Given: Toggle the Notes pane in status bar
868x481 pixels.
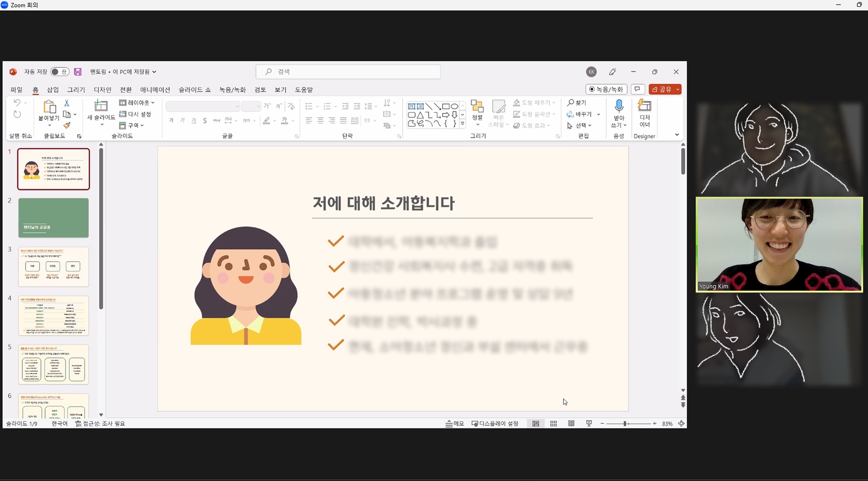Looking at the screenshot, I should coord(455,423).
